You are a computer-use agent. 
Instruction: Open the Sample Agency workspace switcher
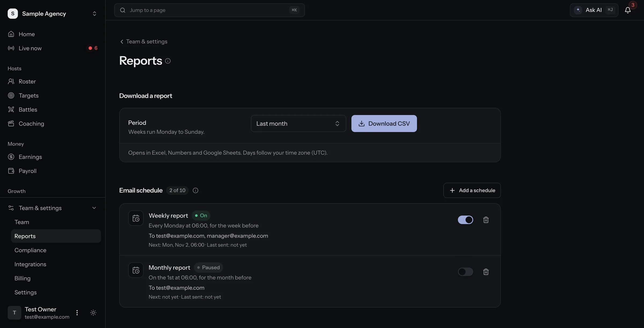point(53,13)
